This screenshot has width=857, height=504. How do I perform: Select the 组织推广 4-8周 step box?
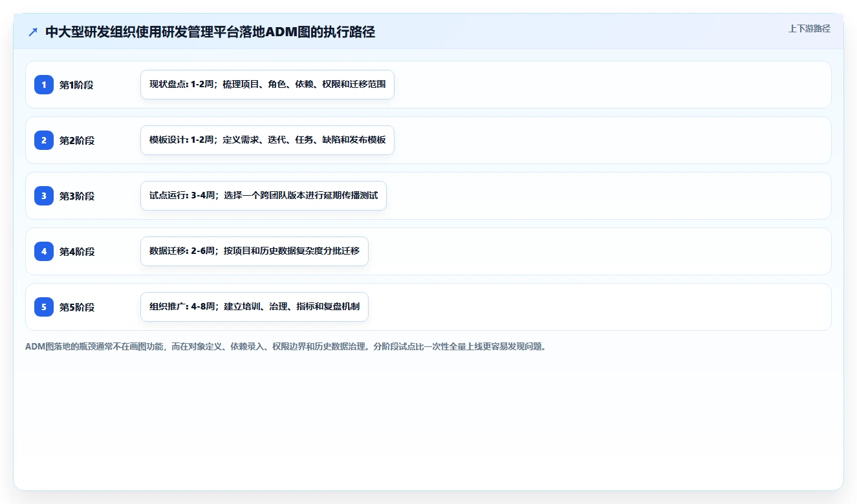point(254,307)
